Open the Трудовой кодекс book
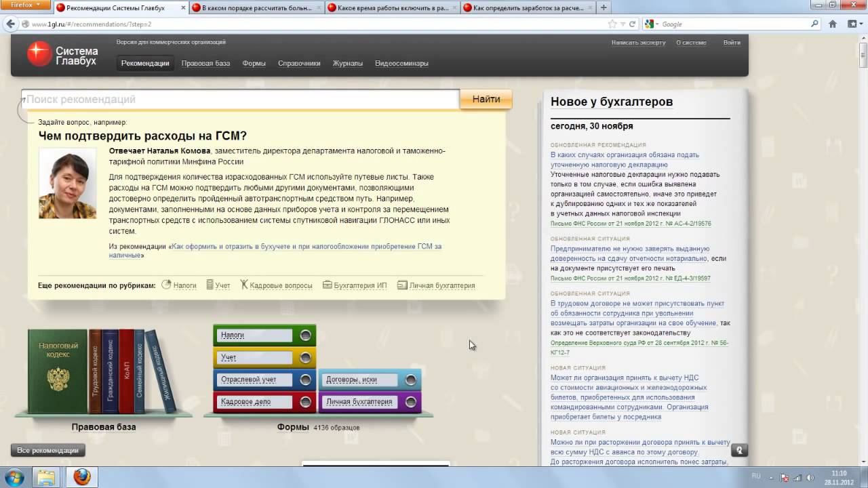 click(95, 371)
